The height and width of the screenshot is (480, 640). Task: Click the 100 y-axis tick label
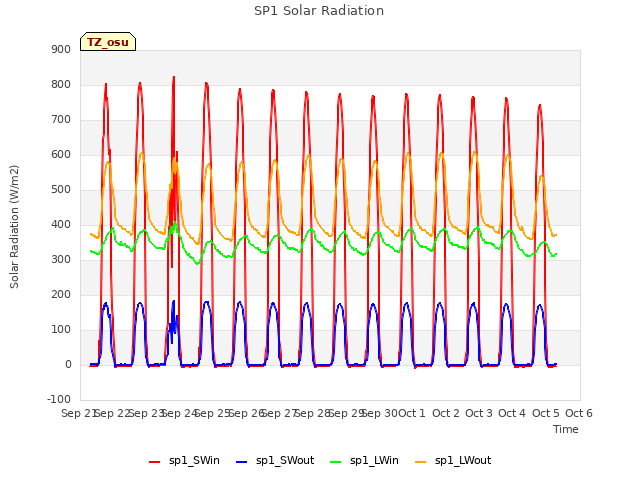click(x=61, y=329)
